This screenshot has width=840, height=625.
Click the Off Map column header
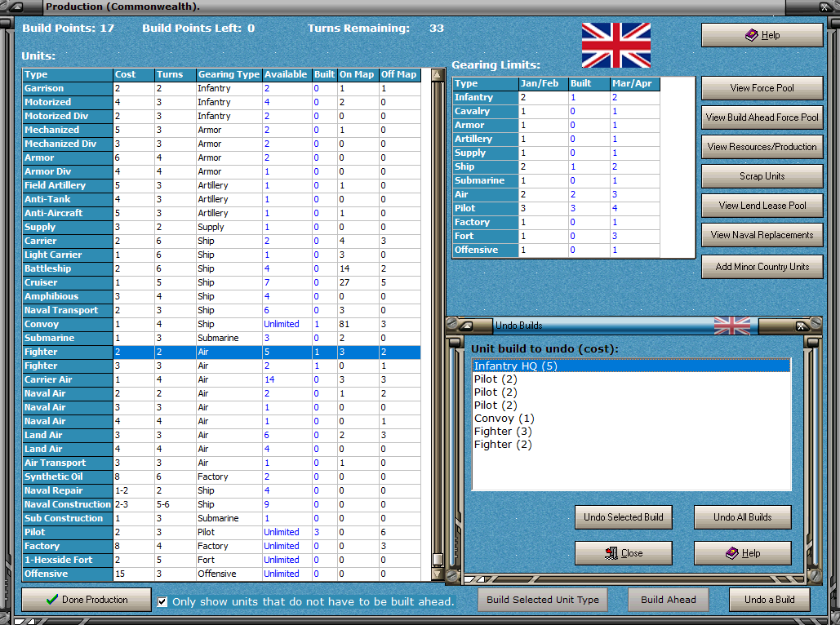(x=399, y=75)
